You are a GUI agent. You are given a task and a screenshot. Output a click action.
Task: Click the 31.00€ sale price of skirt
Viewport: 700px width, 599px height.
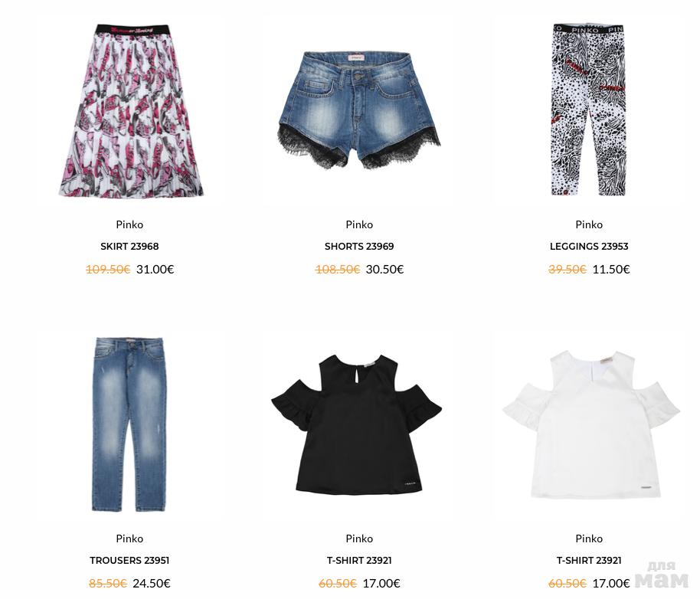[155, 269]
